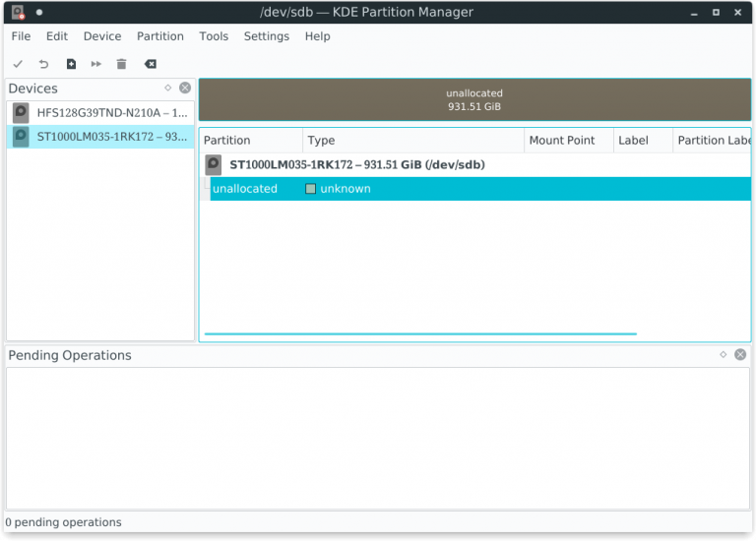Click the Devices panel title
The width and height of the screenshot is (756, 541).
[32, 89]
